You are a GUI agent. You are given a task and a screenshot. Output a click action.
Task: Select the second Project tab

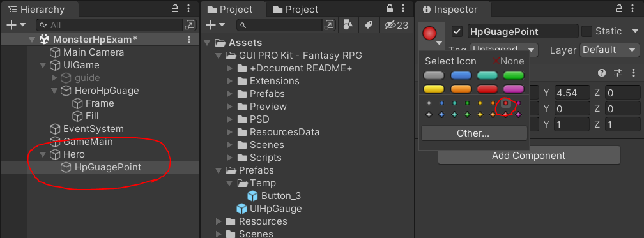pyautogui.click(x=296, y=9)
